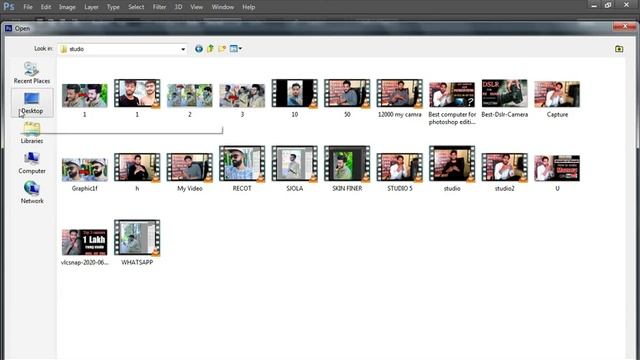
Task: Open the Window menu
Action: pyautogui.click(x=222, y=7)
